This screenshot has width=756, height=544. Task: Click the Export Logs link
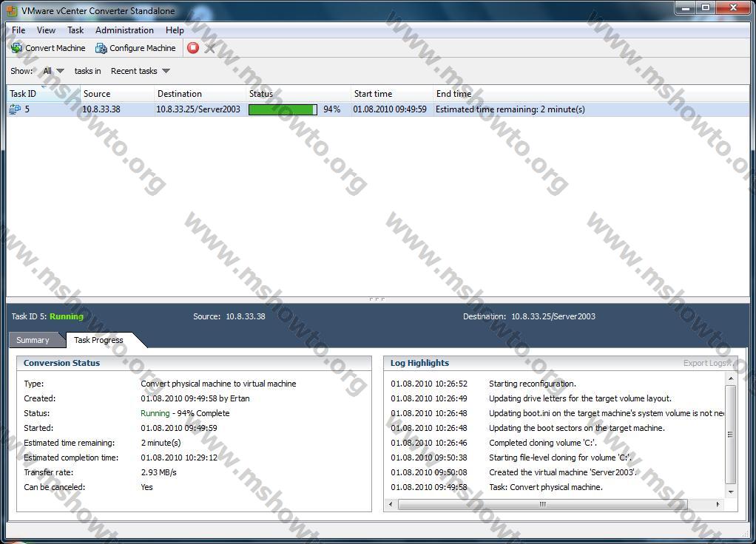click(708, 363)
